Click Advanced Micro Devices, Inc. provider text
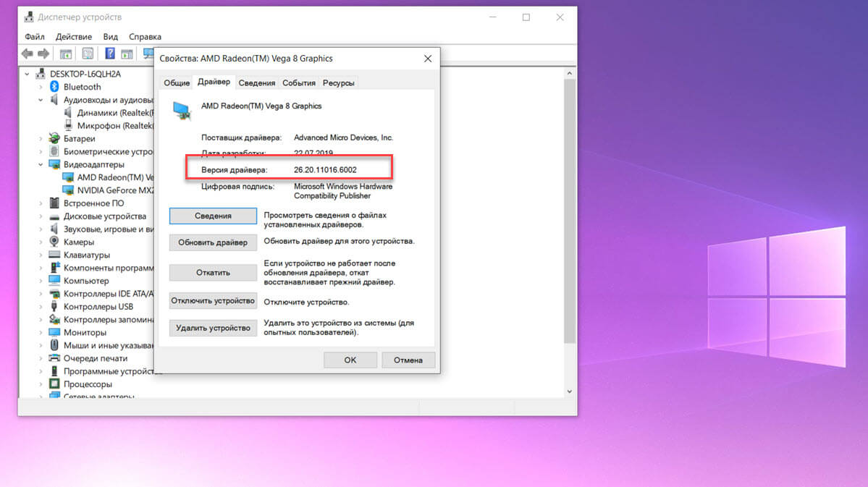The width and height of the screenshot is (868, 487). (343, 137)
